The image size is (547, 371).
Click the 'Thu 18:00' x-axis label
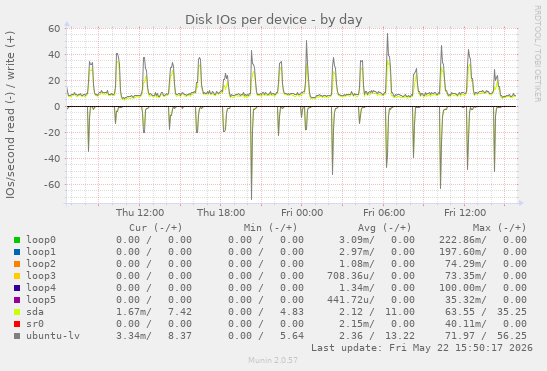(x=221, y=213)
